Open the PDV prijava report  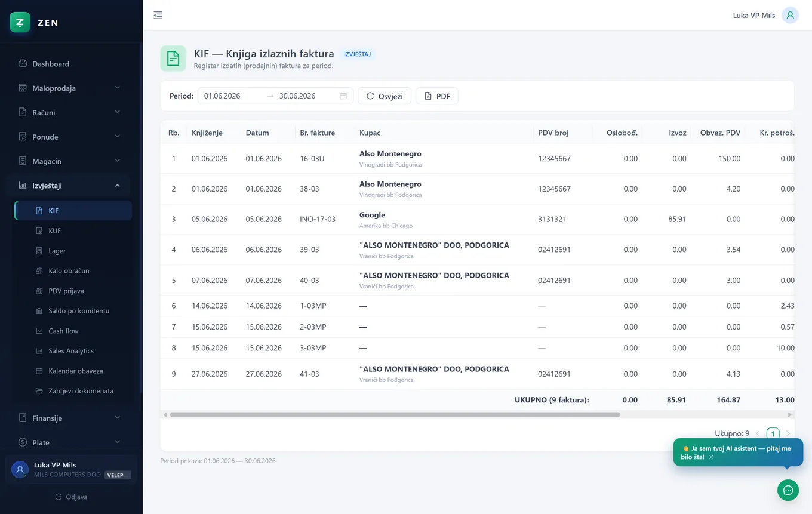pos(73,291)
